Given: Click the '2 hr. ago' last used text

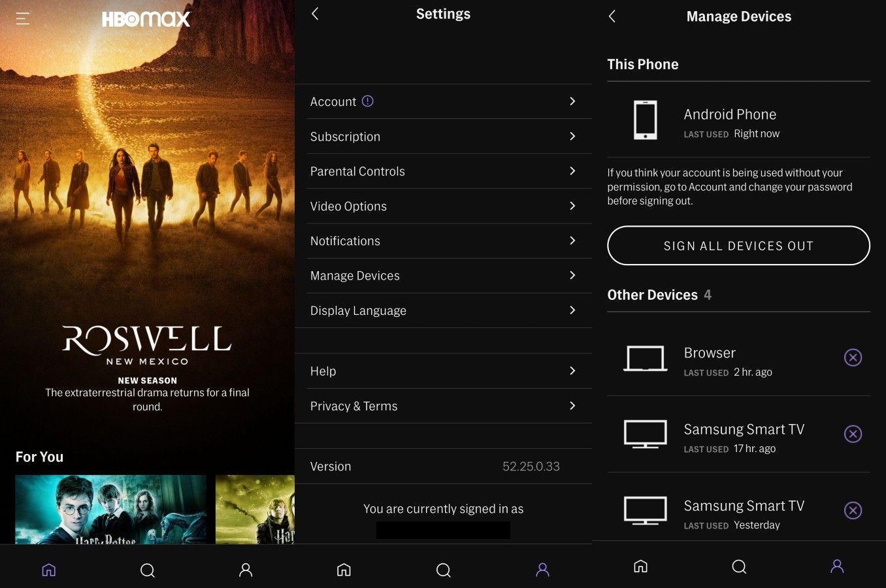Looking at the screenshot, I should tap(753, 372).
